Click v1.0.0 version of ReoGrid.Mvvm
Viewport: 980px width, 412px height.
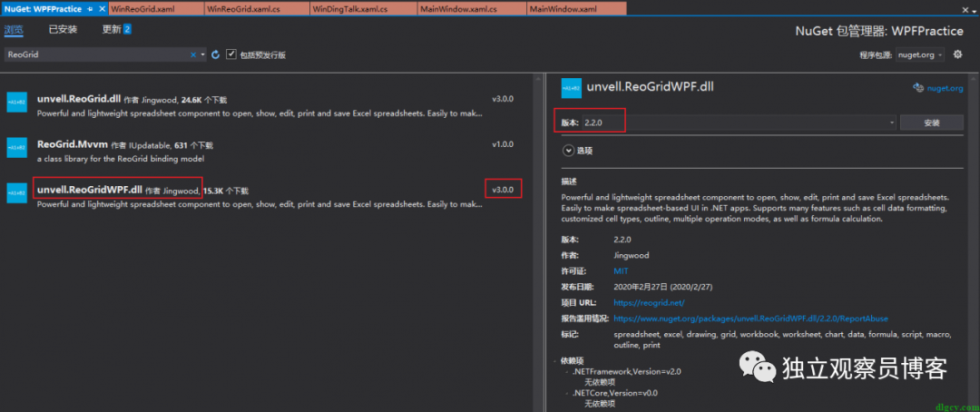(x=503, y=143)
